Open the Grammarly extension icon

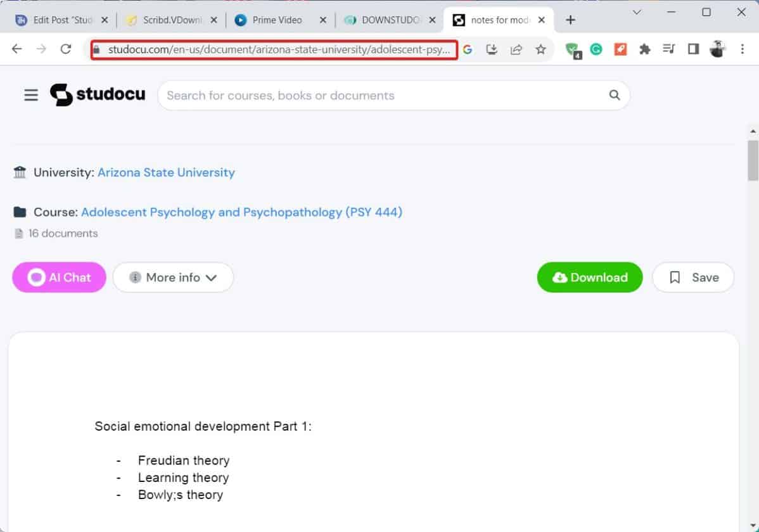[x=596, y=49]
